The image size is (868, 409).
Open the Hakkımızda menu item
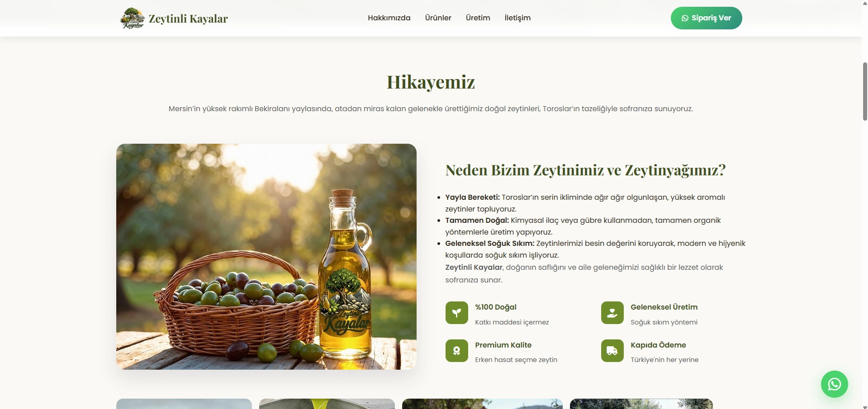point(389,18)
